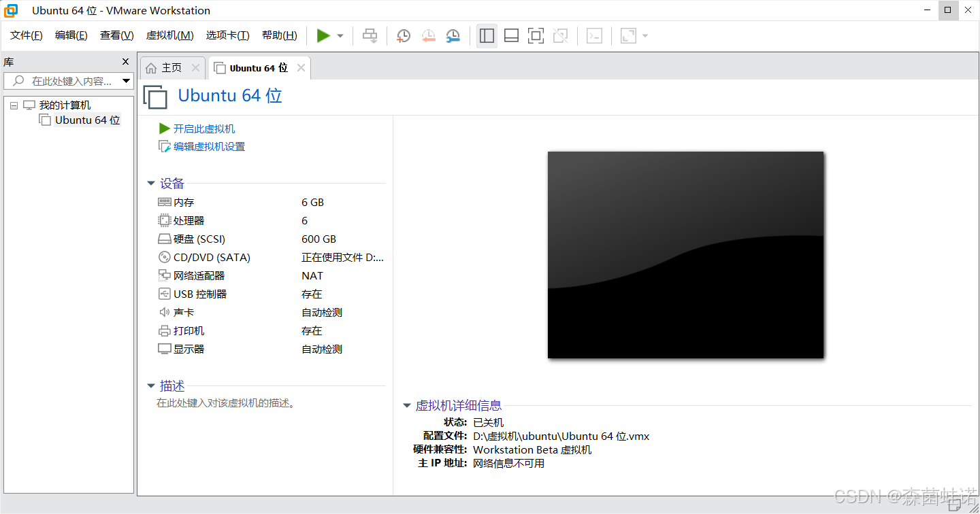Screen dimensions: 980x514
Task: Click the CD/DVD (SATA) device label
Action: 212,258
